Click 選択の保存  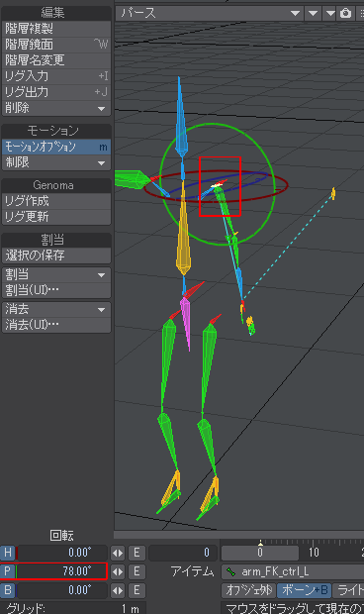coord(56,256)
